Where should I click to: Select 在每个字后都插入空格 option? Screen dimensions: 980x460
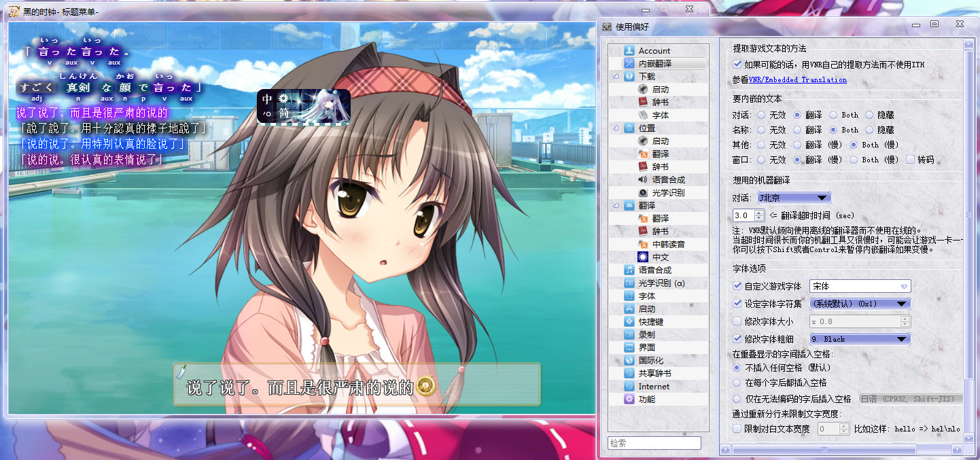[737, 383]
